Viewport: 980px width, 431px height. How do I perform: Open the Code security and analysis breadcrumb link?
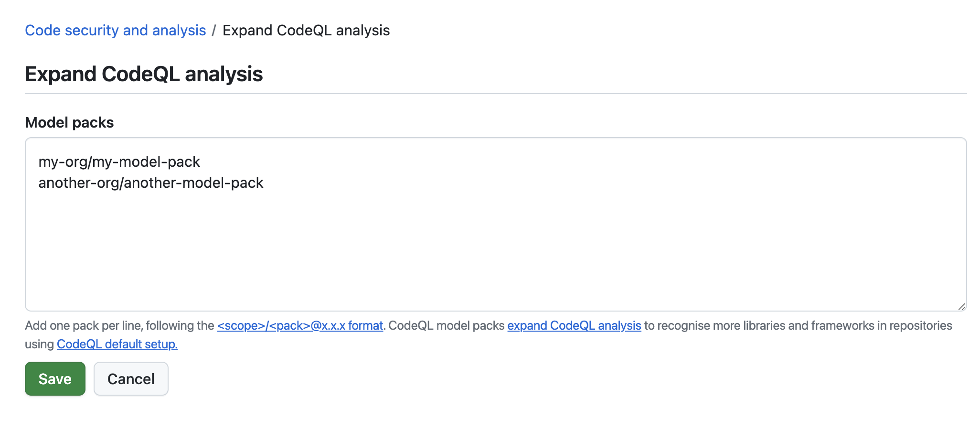tap(115, 30)
